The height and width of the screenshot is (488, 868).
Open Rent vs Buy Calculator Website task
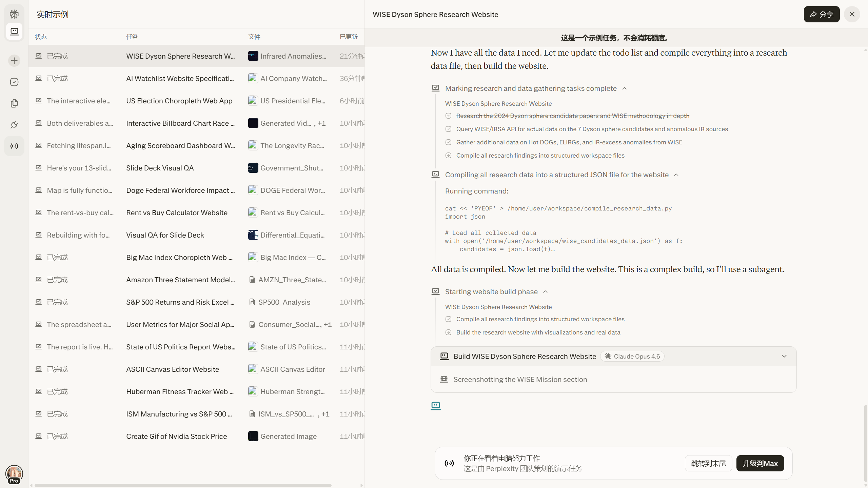tap(177, 212)
